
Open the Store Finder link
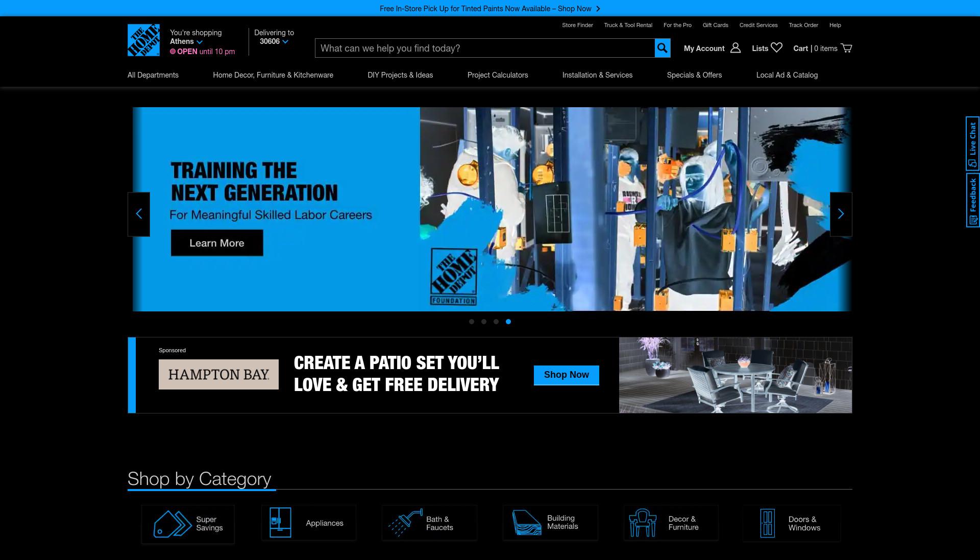point(577,25)
